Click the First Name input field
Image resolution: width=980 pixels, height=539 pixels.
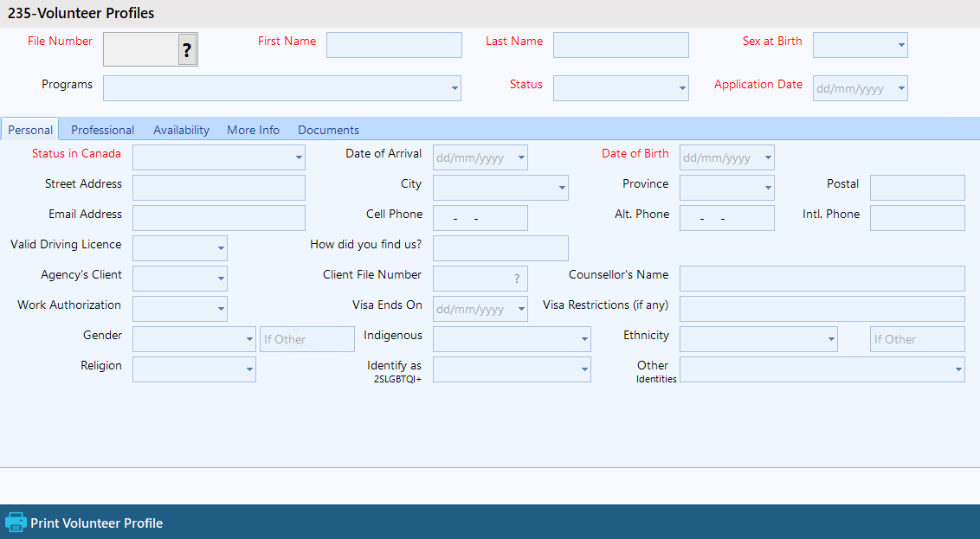[x=394, y=45]
